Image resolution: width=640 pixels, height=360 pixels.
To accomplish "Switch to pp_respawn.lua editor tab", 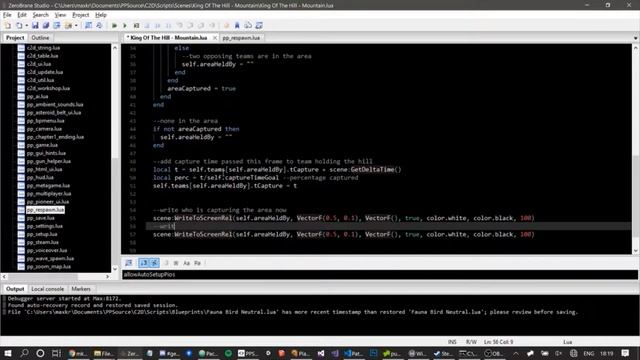I will 241,38.
